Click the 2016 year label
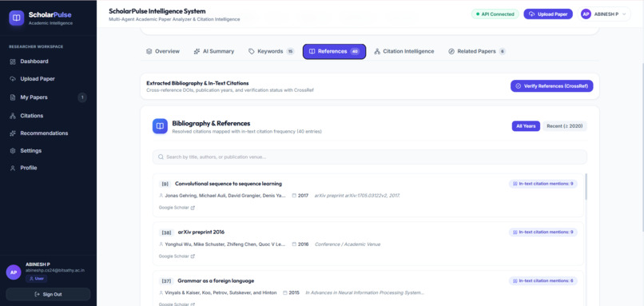This screenshot has width=644, height=306. tap(303, 244)
